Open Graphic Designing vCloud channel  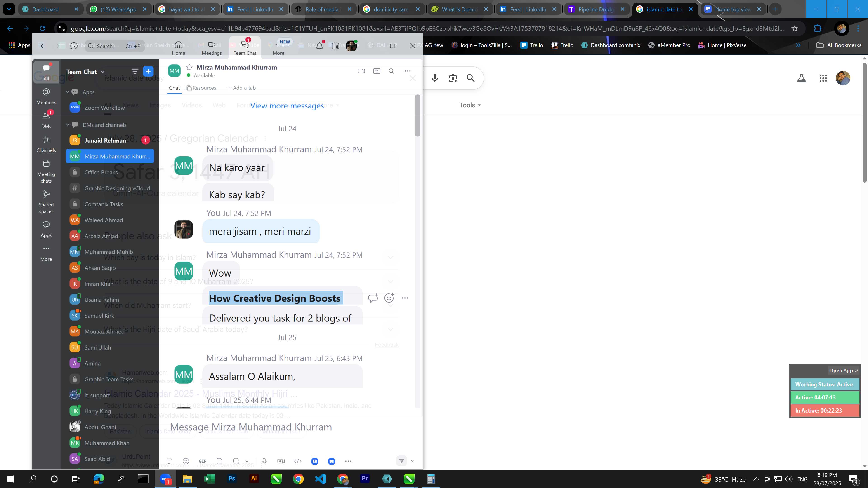(110, 188)
